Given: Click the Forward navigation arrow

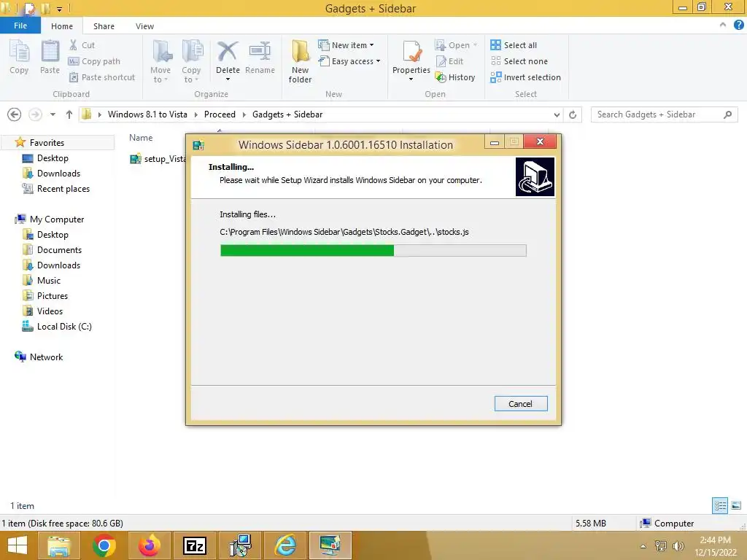Looking at the screenshot, I should click(35, 114).
